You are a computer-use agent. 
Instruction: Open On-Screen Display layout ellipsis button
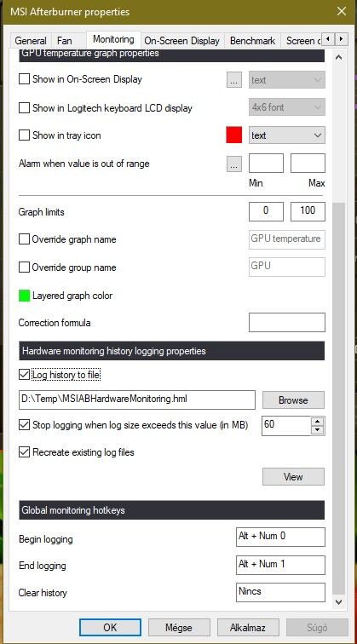tap(234, 80)
